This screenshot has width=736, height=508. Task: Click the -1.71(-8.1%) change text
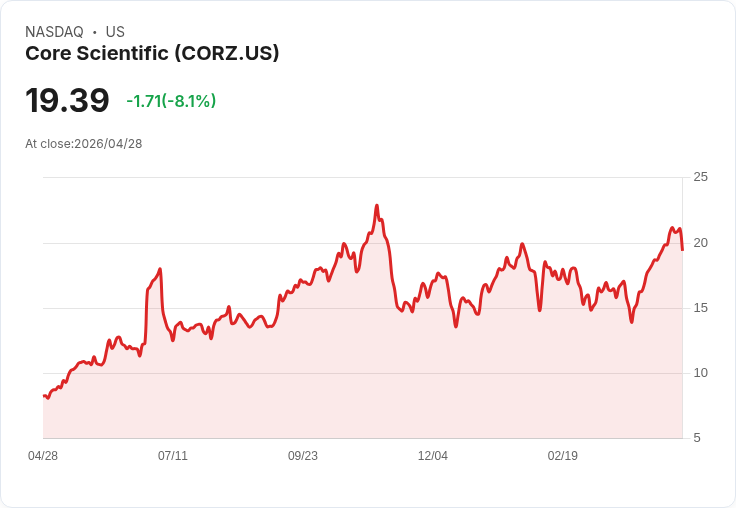[171, 101]
